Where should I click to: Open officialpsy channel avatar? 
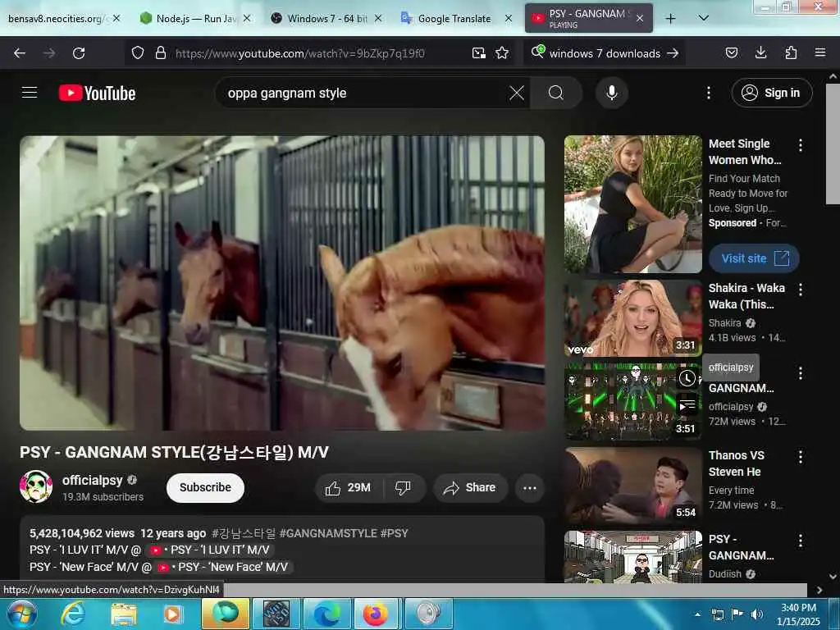click(x=36, y=486)
